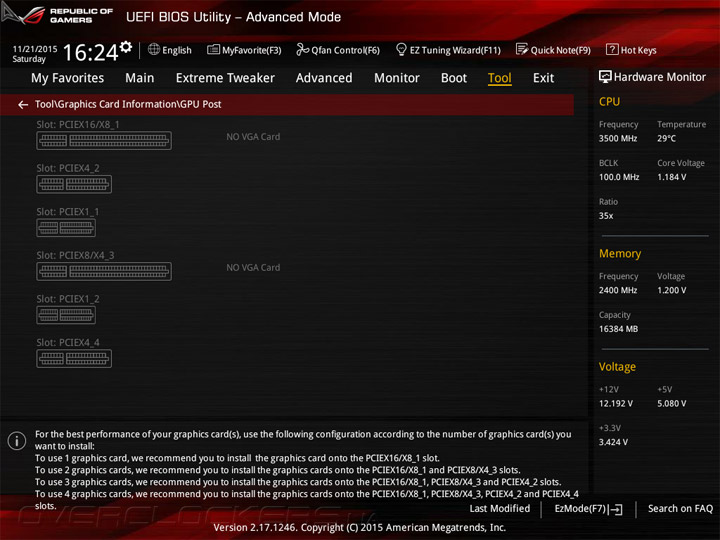The image size is (720, 540).
Task: Click the back arrow in the breadcrumb bar
Action: (x=22, y=105)
